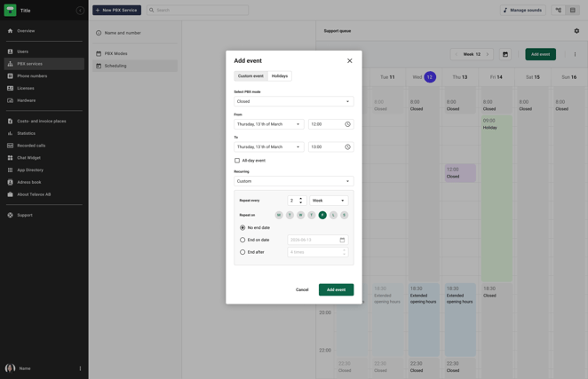Click the Manage sounds button
Image resolution: width=588 pixels, height=379 pixels.
tap(523, 10)
